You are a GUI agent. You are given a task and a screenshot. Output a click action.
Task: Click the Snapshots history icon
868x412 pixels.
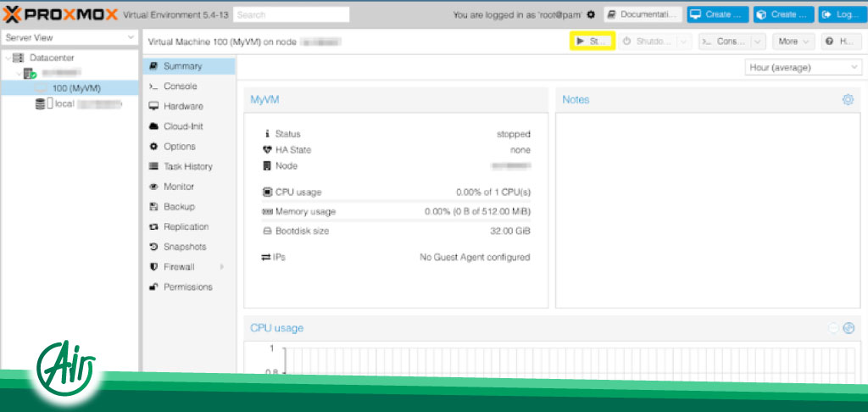[153, 247]
